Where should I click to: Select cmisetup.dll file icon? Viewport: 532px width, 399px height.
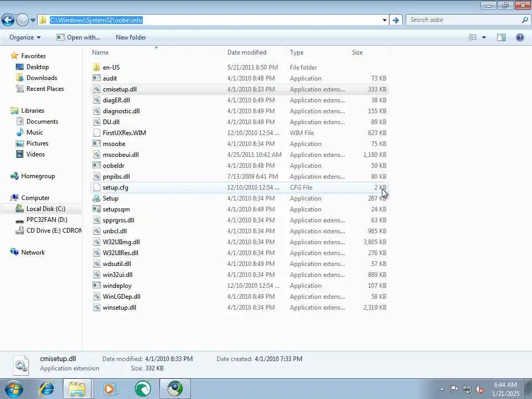96,89
